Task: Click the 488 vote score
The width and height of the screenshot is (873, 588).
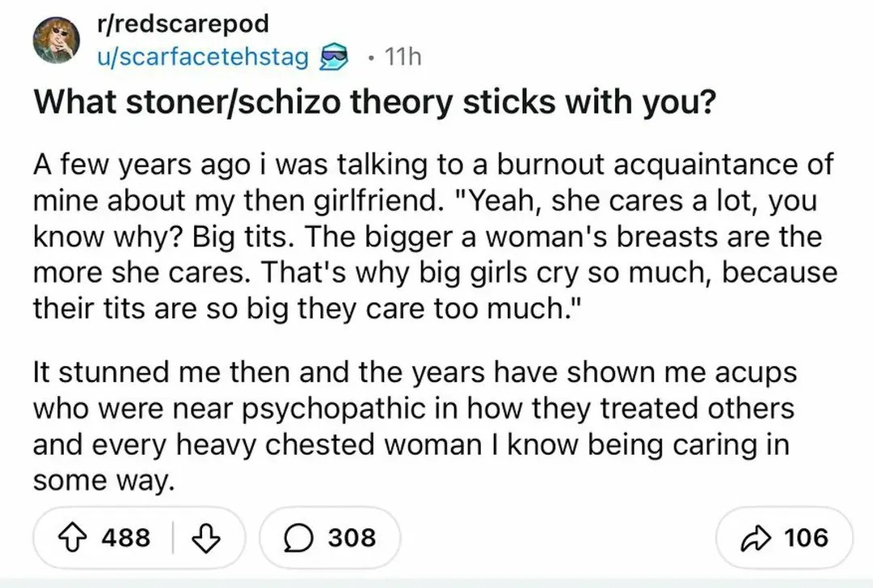Action: pyautogui.click(x=126, y=538)
